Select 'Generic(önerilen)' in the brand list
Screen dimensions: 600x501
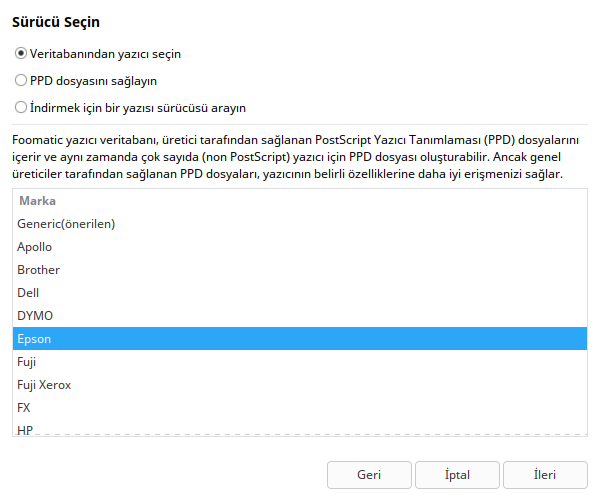tap(66, 224)
